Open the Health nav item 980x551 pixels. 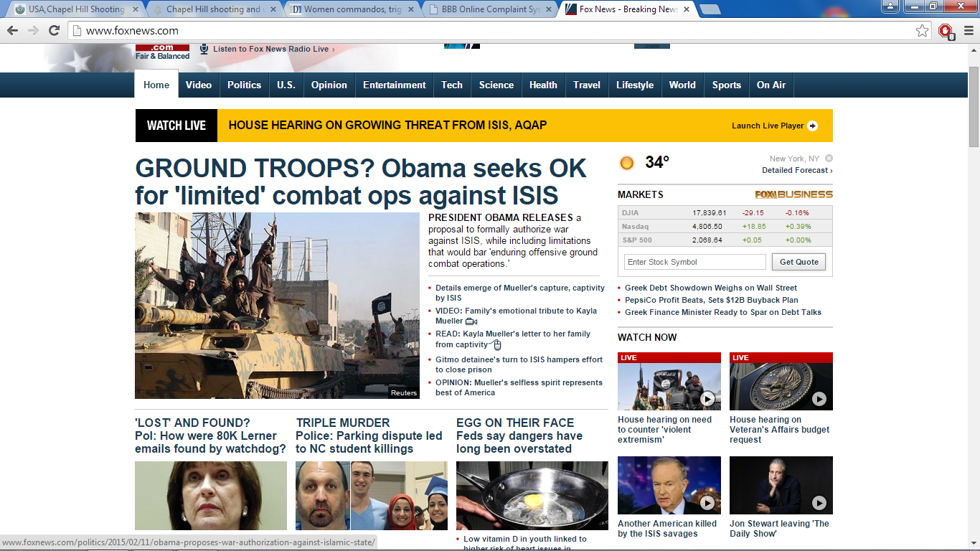click(543, 85)
